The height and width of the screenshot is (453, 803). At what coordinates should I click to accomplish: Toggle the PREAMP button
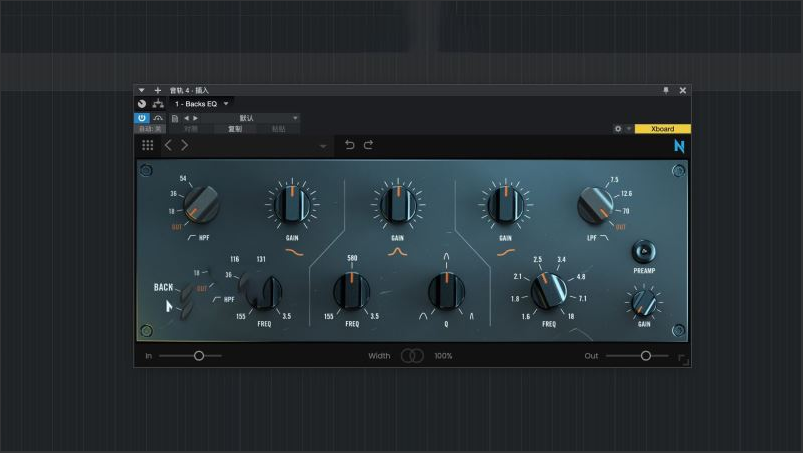[644, 251]
